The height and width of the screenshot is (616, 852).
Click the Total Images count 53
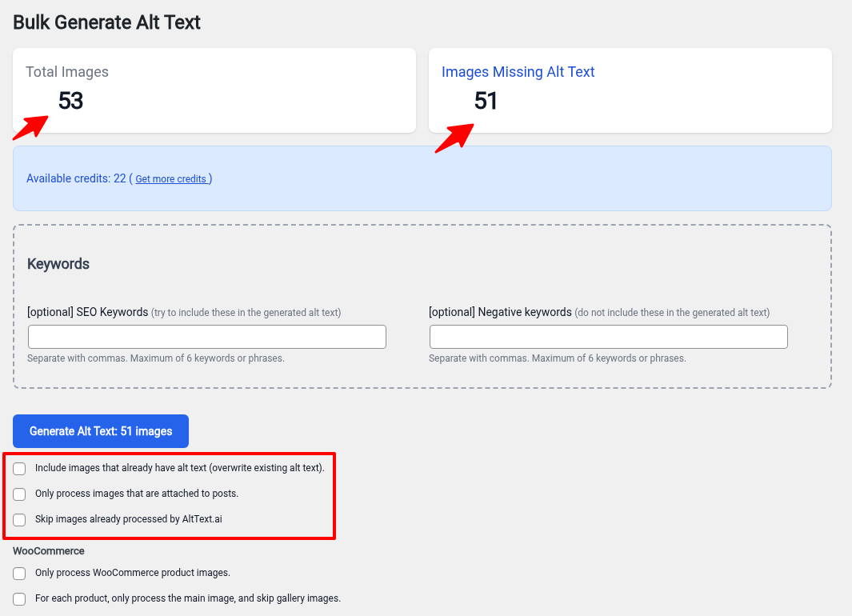tap(70, 102)
